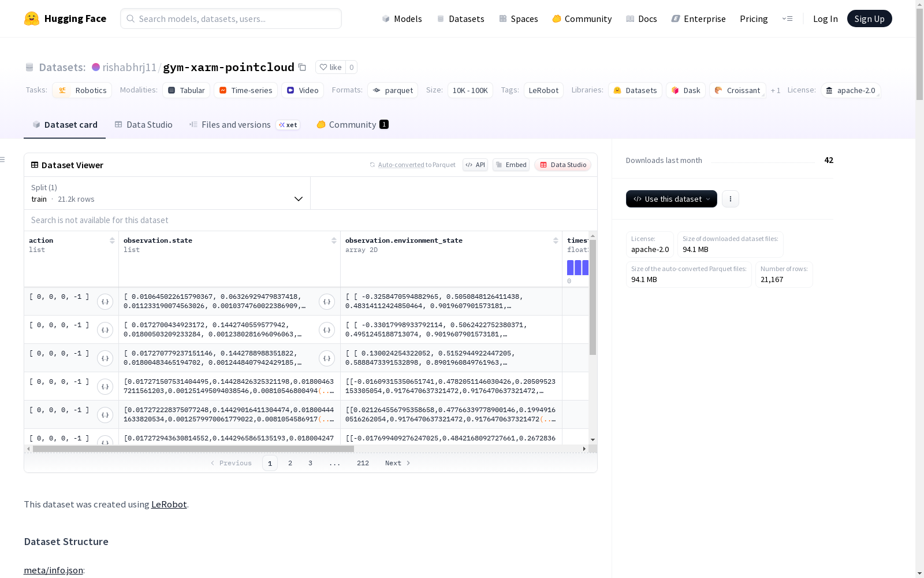Viewport: 924px width, 578px height.
Task: Open Community in top navigation
Action: (582, 18)
